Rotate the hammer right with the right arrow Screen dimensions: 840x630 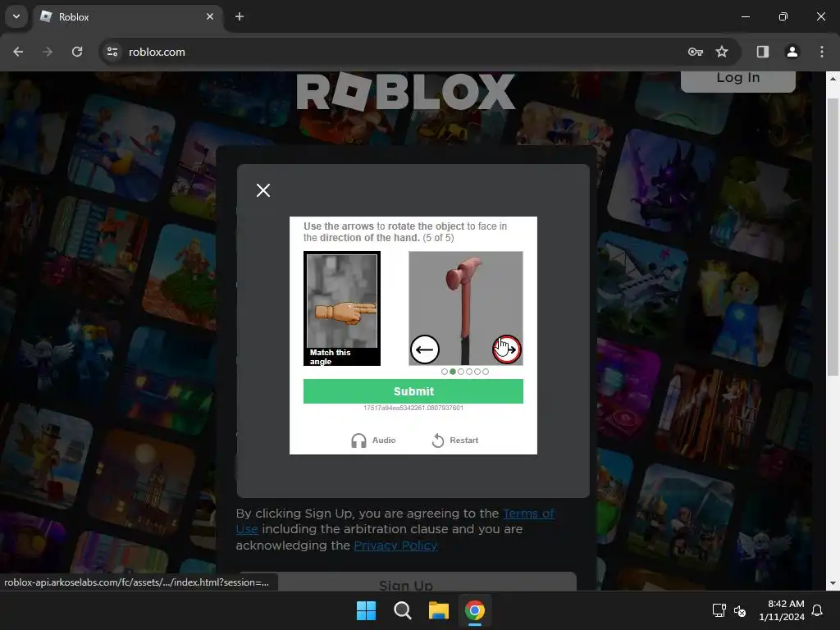click(507, 349)
